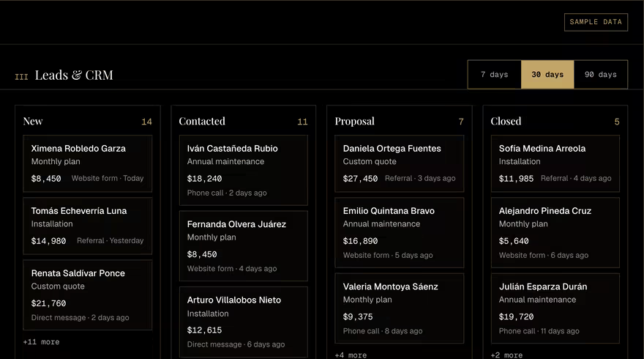This screenshot has width=644, height=359.
Task: Click the Contacted column count 11
Action: coord(302,122)
